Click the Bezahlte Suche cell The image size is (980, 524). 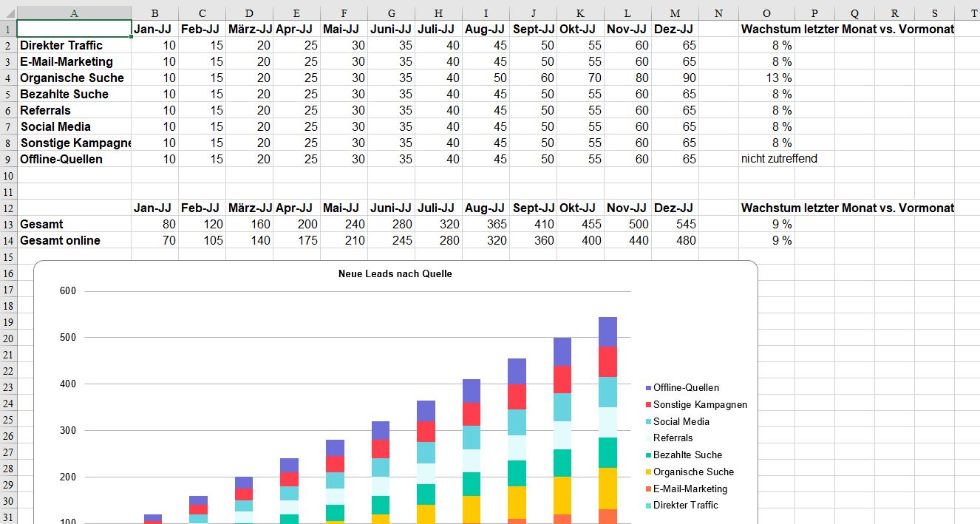[x=74, y=94]
